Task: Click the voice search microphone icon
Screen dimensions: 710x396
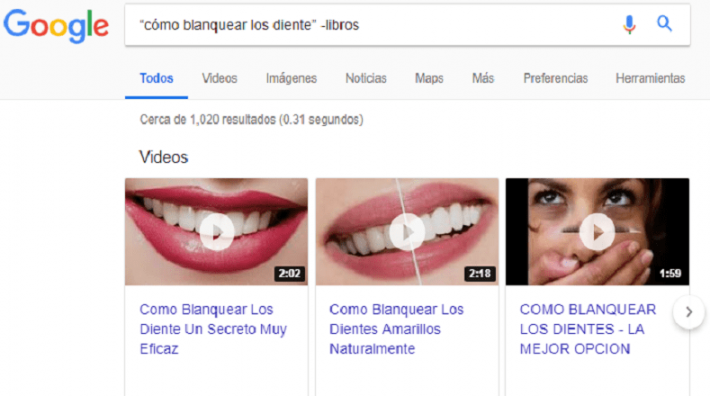Action: (629, 24)
